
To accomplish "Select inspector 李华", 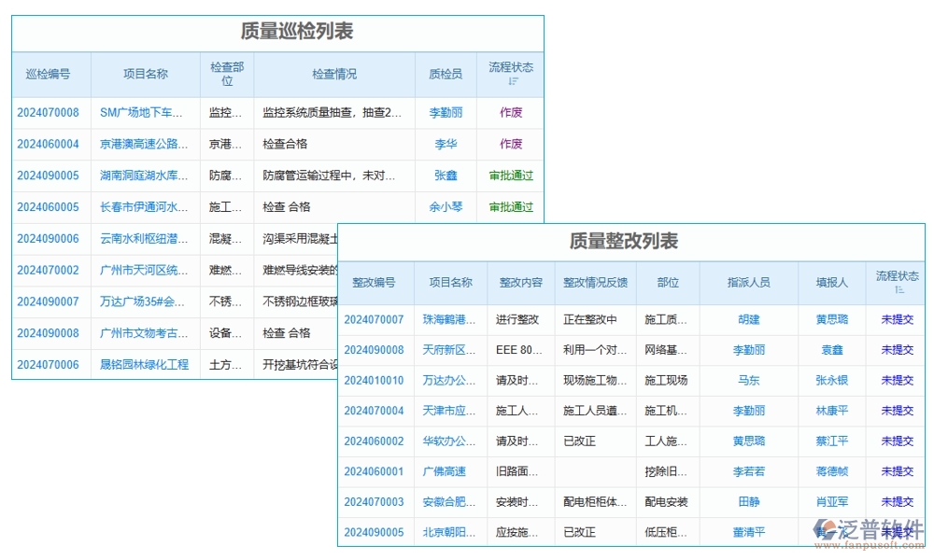I will pos(446,144).
